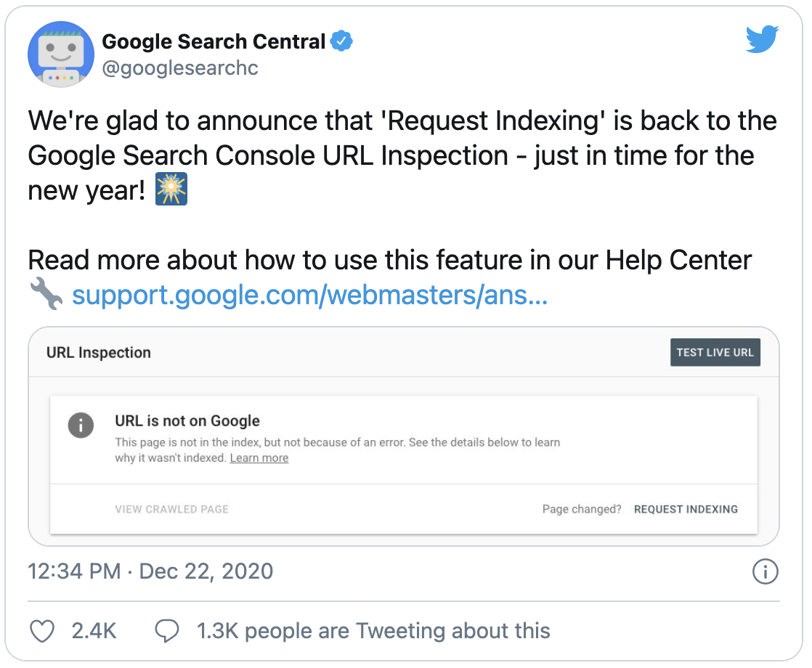Click the @googlesearchc handle
The image size is (812, 668).
click(179, 68)
